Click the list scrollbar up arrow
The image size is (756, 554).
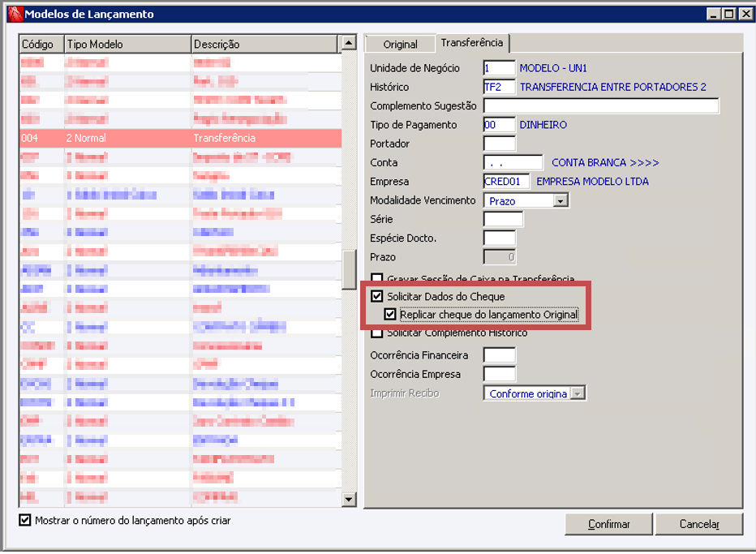click(x=349, y=43)
